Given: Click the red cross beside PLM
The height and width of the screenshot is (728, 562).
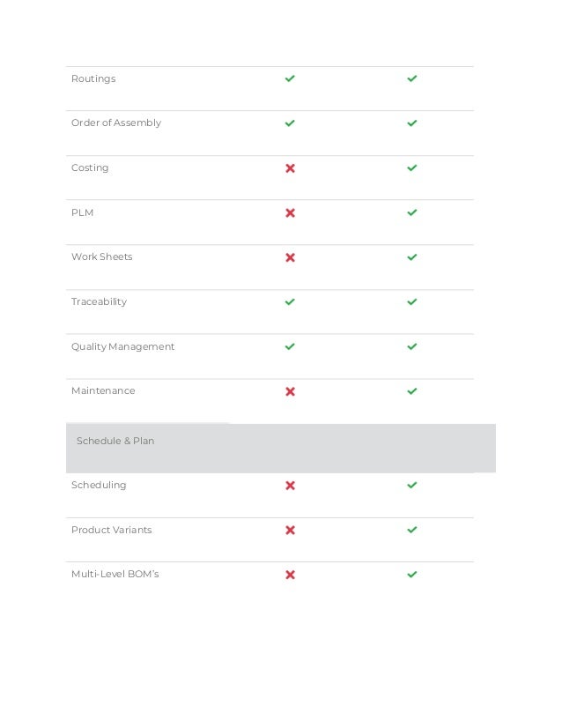Looking at the screenshot, I should pos(290,213).
